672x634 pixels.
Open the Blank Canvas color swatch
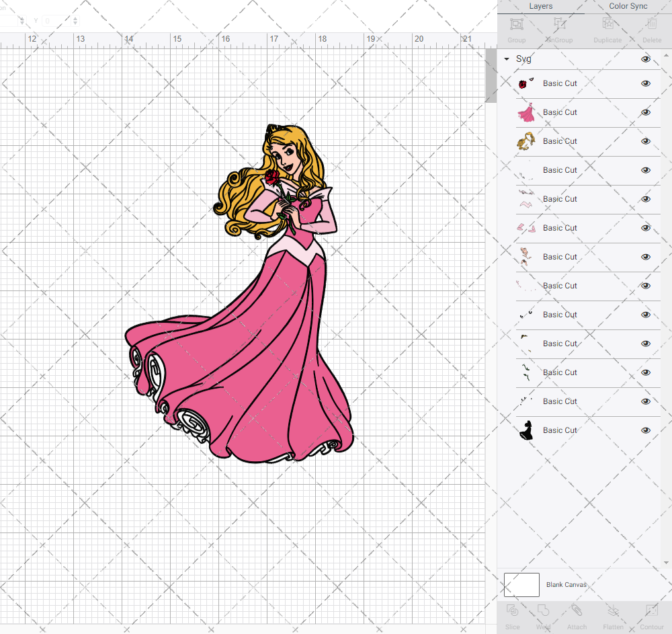coord(521,585)
